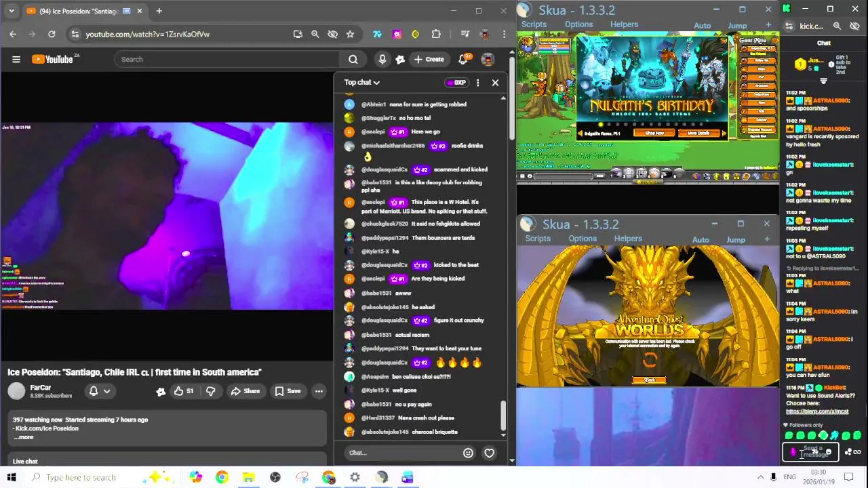The height and width of the screenshot is (488, 868).
Task: Open Copilot from the taskbar
Action: tap(195, 478)
